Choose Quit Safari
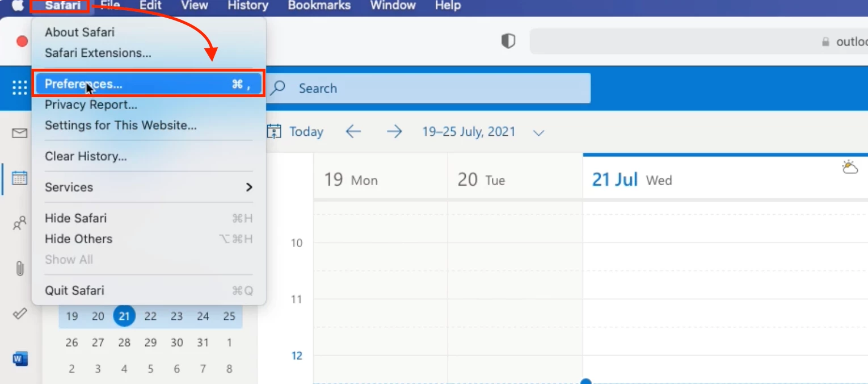 [149, 290]
